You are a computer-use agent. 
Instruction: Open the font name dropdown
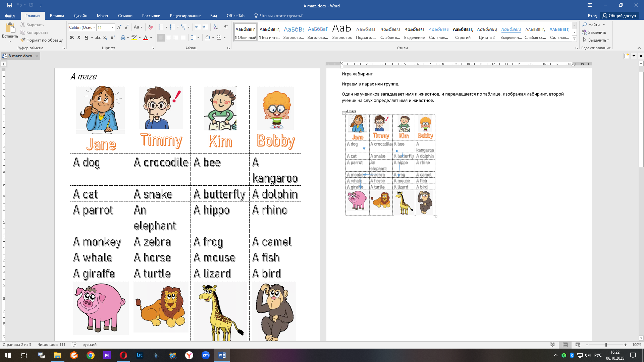pos(94,27)
